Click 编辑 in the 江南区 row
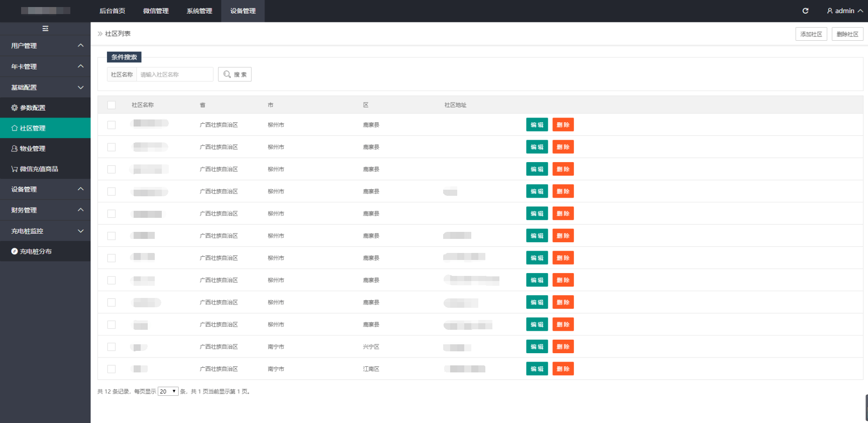Image resolution: width=868 pixels, height=423 pixels. (537, 369)
